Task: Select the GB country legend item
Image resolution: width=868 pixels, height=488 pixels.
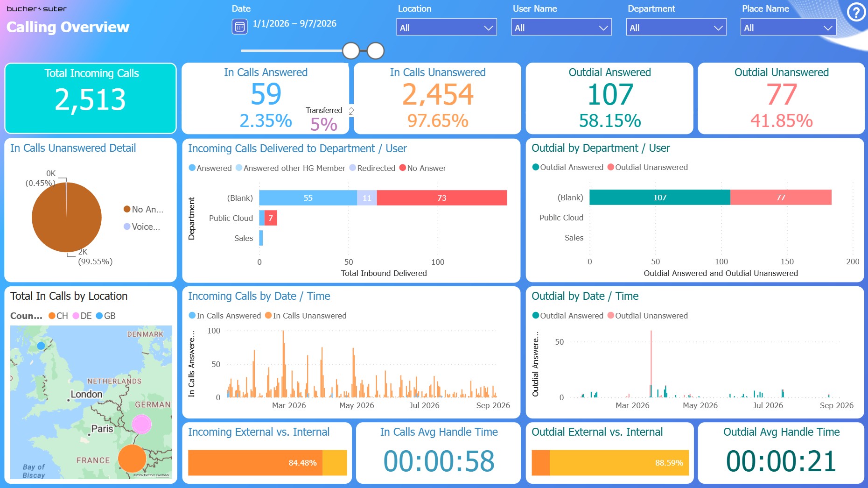Action: click(105, 316)
